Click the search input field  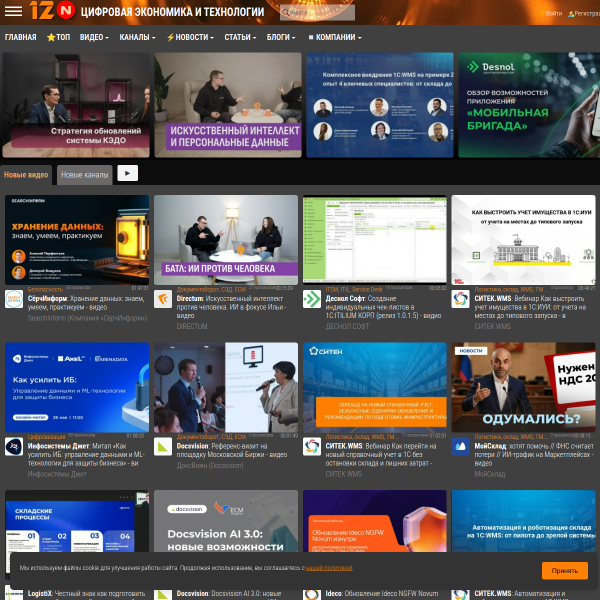click(317, 12)
